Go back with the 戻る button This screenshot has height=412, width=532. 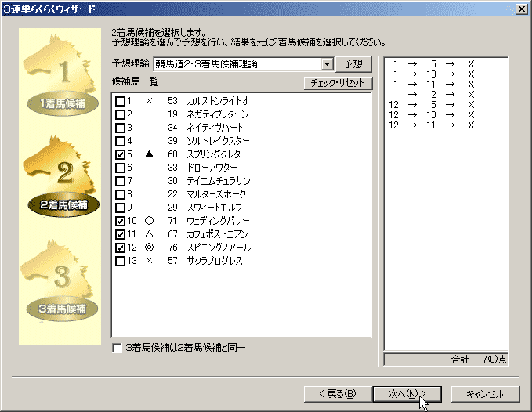[x=336, y=393]
